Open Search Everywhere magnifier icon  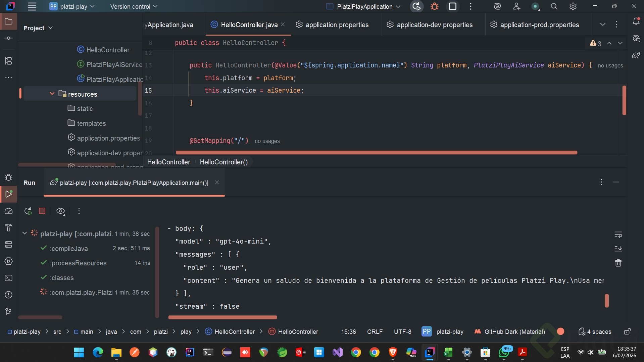click(x=554, y=6)
